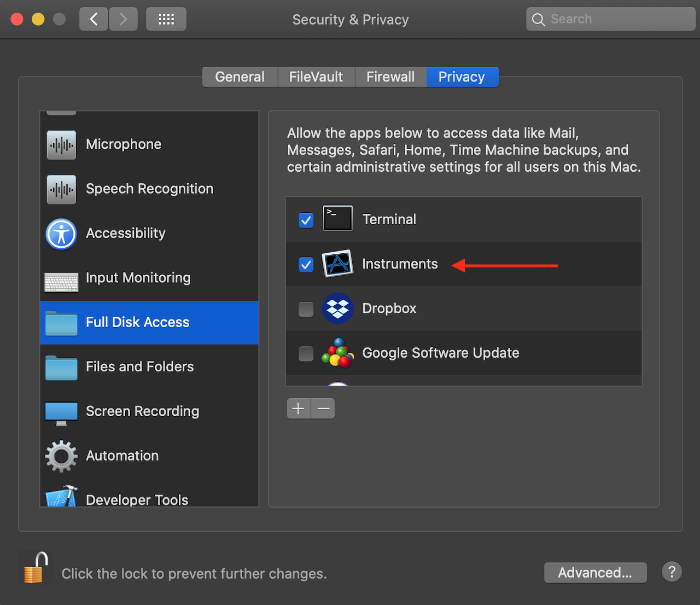Click the Input Monitoring keyboard icon
Image resolution: width=700 pixels, height=605 pixels.
tap(61, 282)
